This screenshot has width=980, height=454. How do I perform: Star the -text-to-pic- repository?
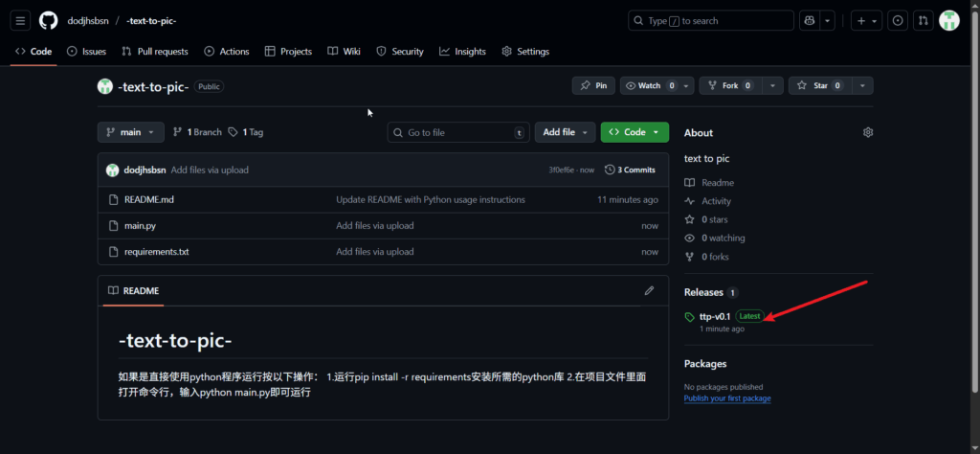click(820, 86)
